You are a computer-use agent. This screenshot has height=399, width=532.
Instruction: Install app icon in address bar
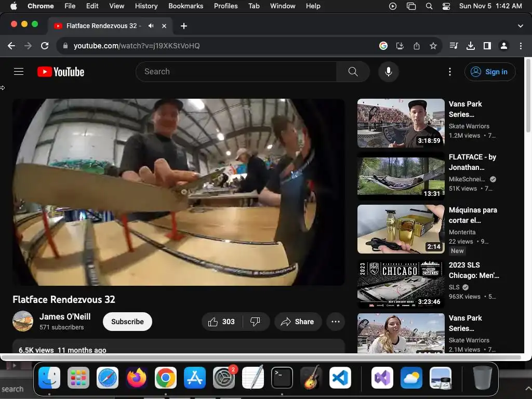(400, 46)
